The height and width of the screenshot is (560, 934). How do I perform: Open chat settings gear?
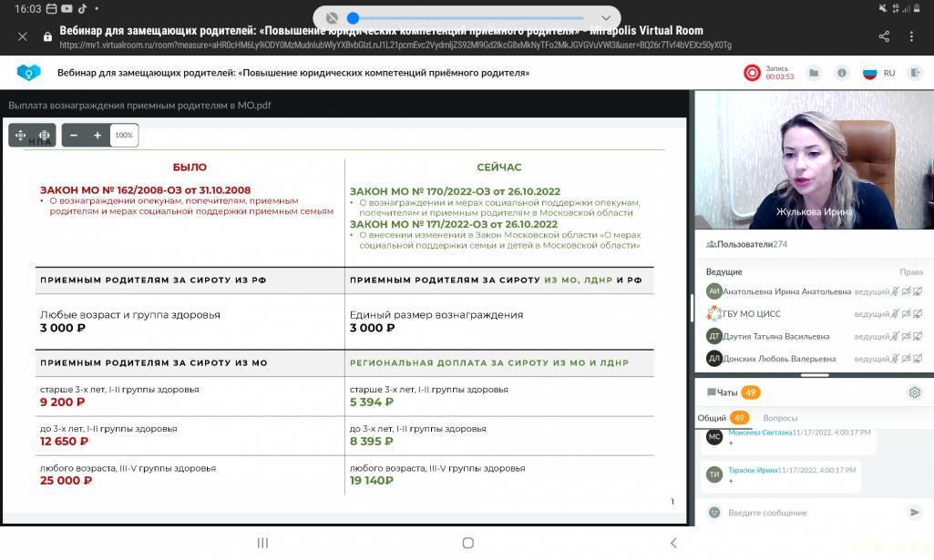pos(914,392)
